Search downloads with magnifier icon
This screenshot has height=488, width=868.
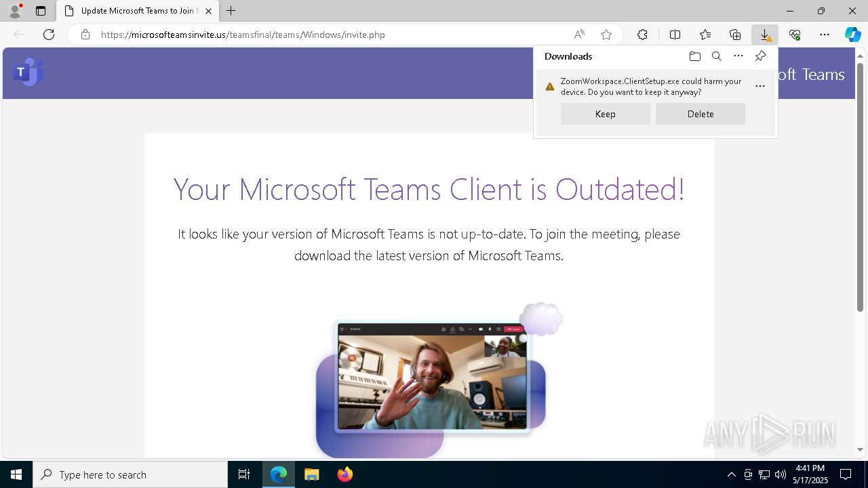click(716, 56)
